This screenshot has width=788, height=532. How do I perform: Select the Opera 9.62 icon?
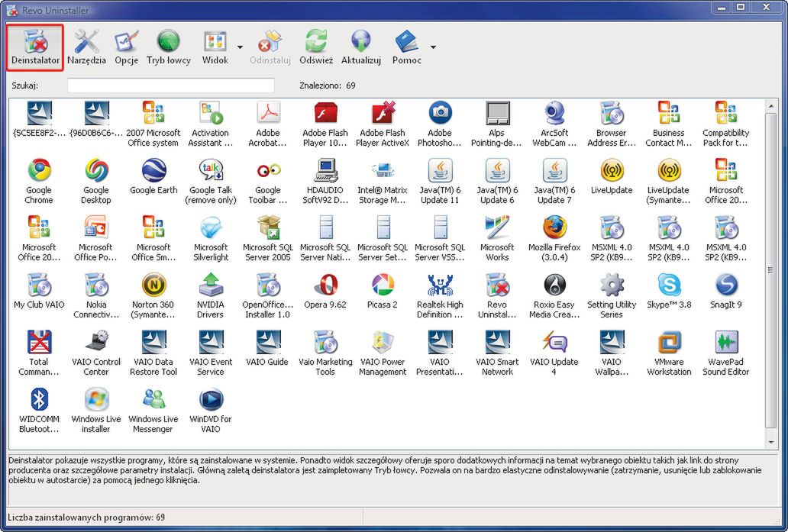coord(325,285)
